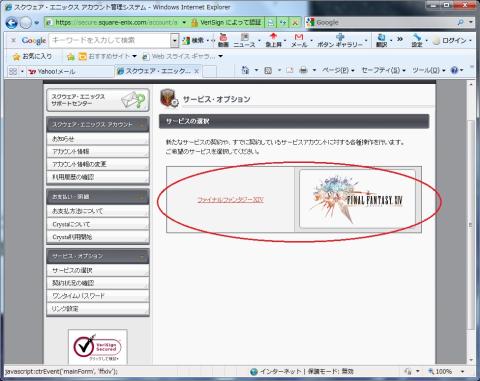The width and height of the screenshot is (480, 381).
Task: Open the Web スライス ギャラリー item
Action: (182, 56)
